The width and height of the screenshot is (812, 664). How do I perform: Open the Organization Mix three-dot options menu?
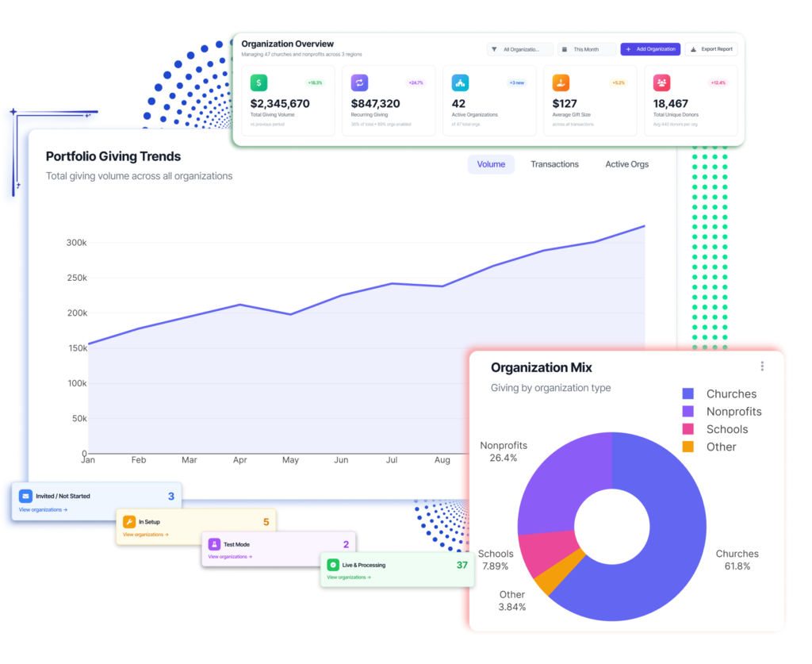(x=762, y=367)
